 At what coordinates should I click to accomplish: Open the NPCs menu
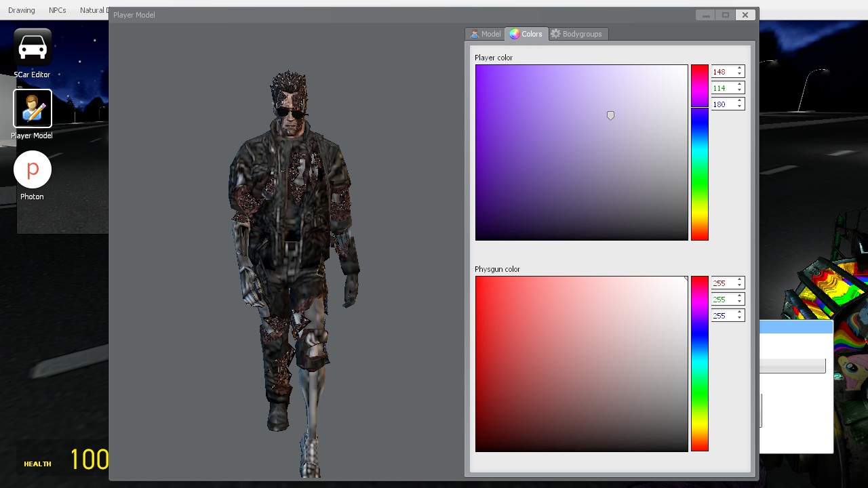[58, 10]
